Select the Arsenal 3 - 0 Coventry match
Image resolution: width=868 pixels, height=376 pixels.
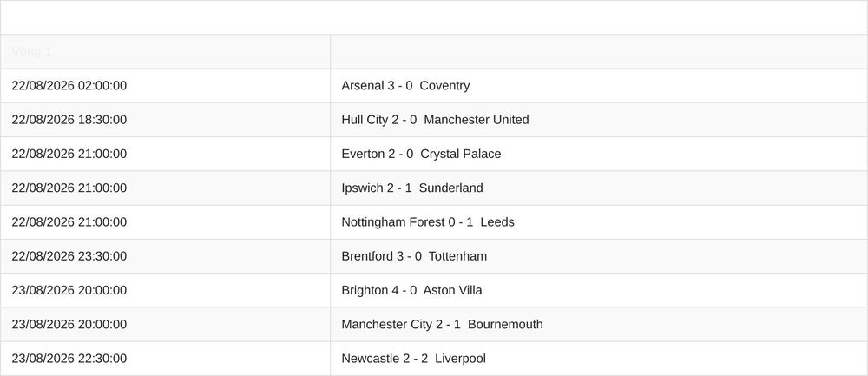pos(405,86)
